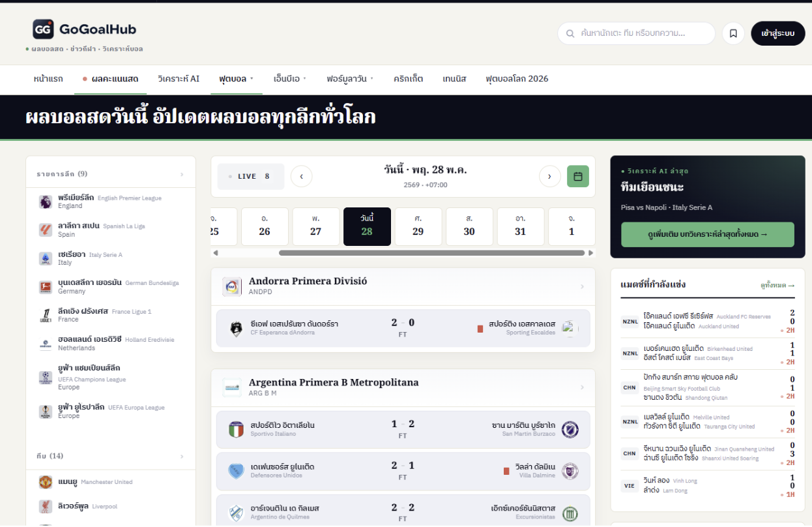Go to the next day arrow
Viewport: 812px width, 527px height.
click(550, 176)
